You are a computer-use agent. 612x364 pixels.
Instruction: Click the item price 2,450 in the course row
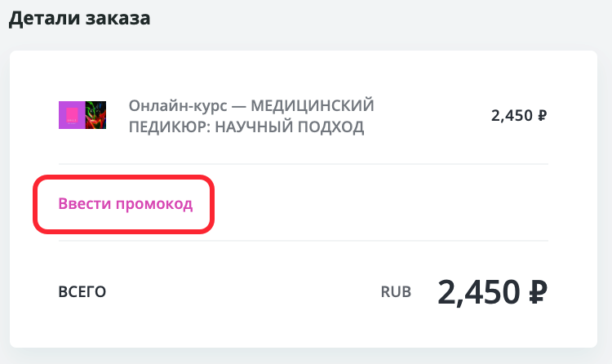(x=512, y=116)
